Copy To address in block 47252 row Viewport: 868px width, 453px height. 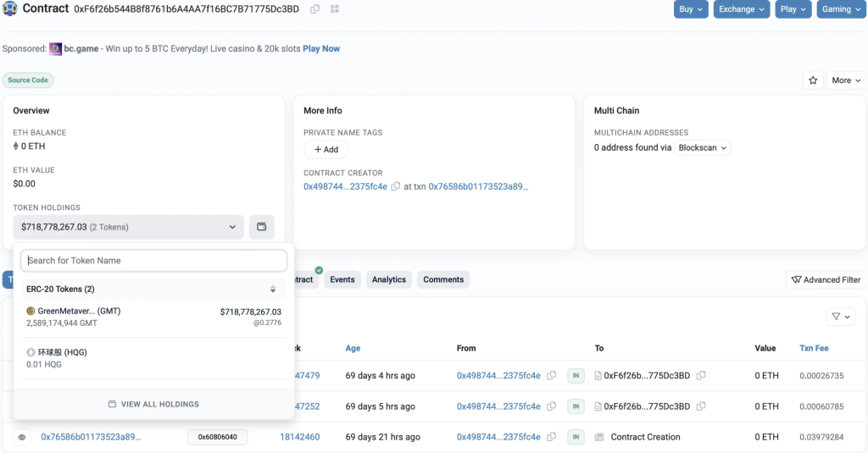pos(701,406)
